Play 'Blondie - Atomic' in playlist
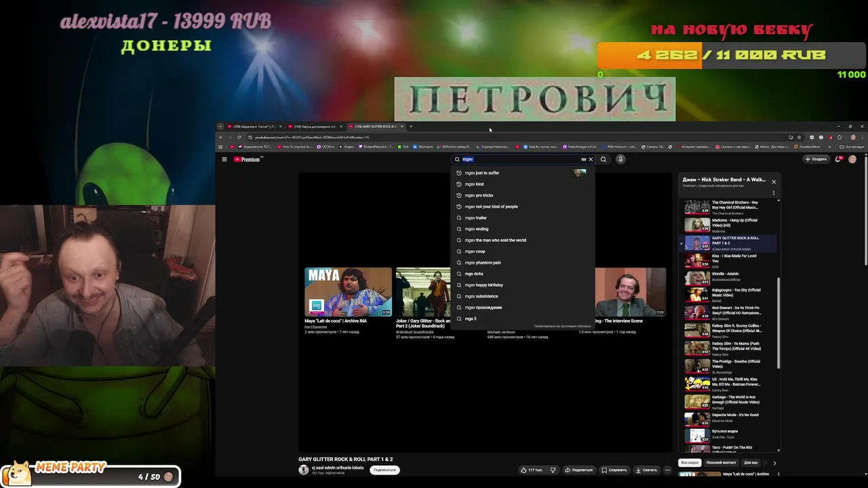The width and height of the screenshot is (868, 488). pyautogui.click(x=729, y=279)
